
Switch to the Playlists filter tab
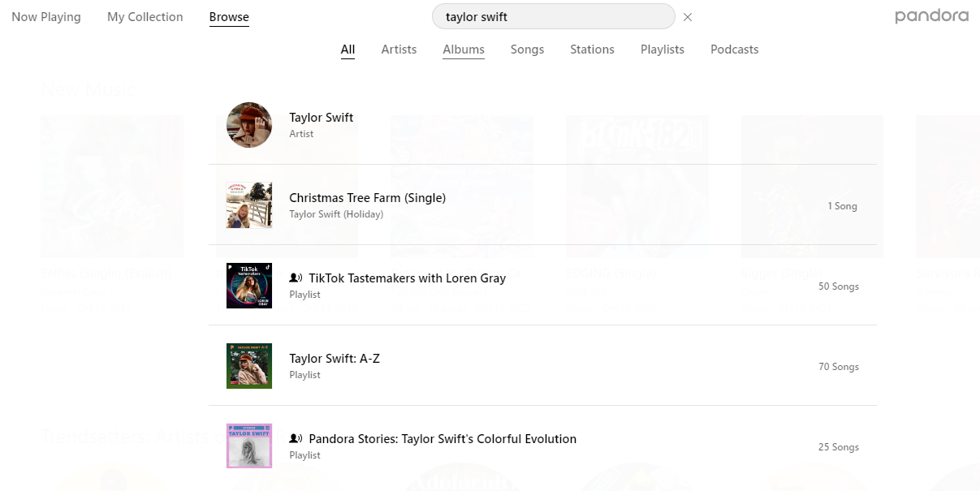(x=663, y=50)
